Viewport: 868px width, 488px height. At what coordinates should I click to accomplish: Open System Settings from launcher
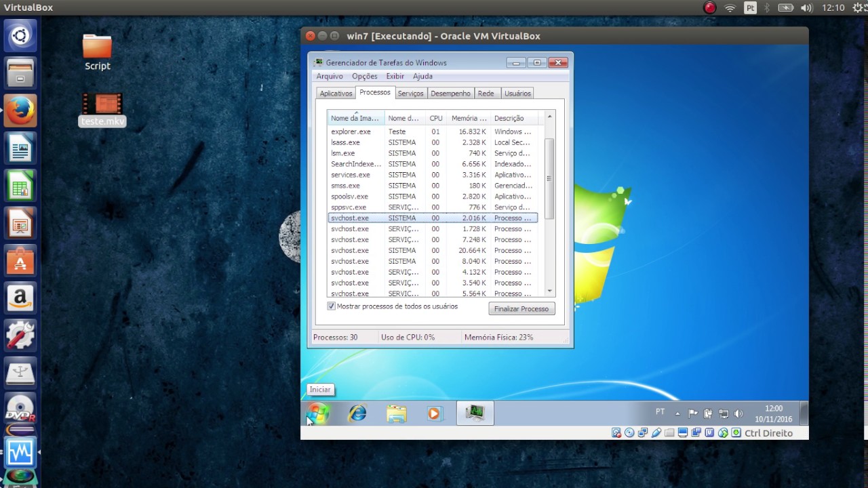pos(20,336)
